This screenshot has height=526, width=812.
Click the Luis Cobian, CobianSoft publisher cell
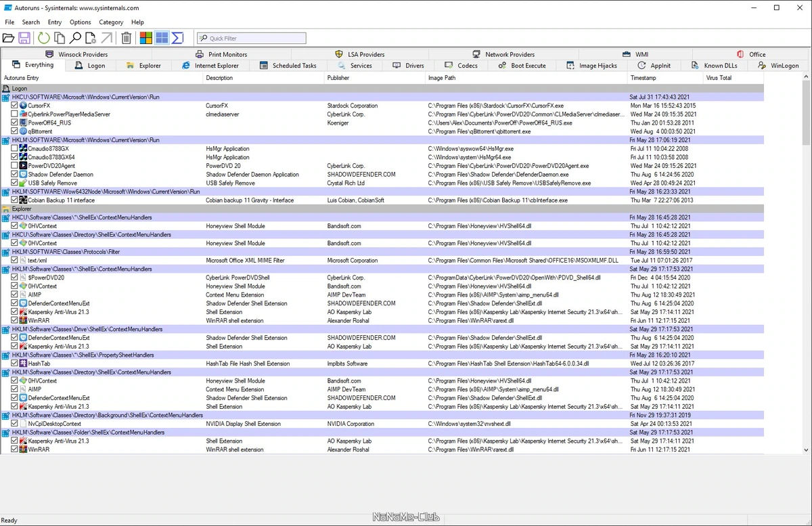[356, 200]
